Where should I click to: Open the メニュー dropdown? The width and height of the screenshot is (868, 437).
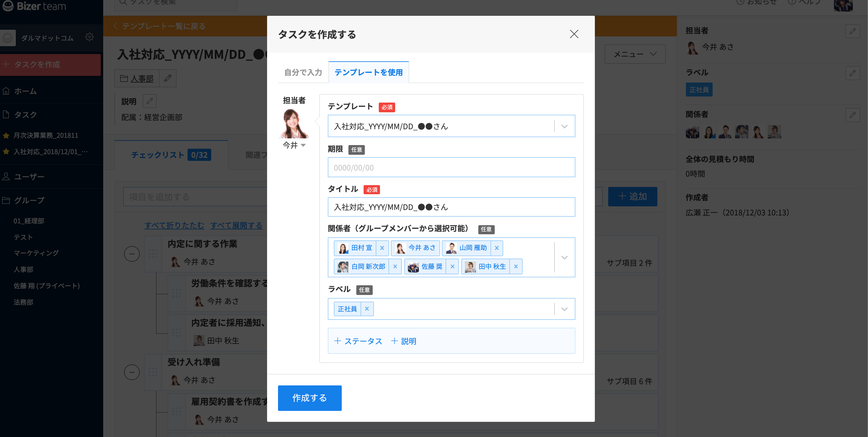[635, 54]
